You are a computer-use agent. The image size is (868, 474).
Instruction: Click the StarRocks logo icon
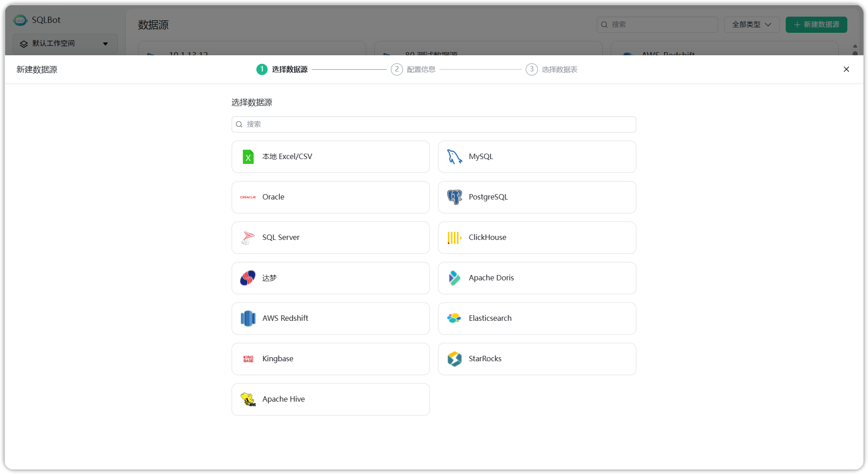[x=454, y=359]
